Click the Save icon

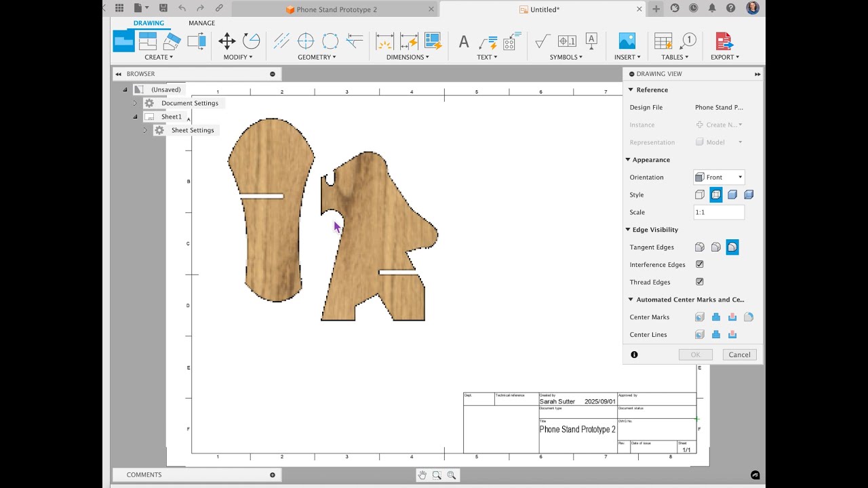(x=163, y=8)
